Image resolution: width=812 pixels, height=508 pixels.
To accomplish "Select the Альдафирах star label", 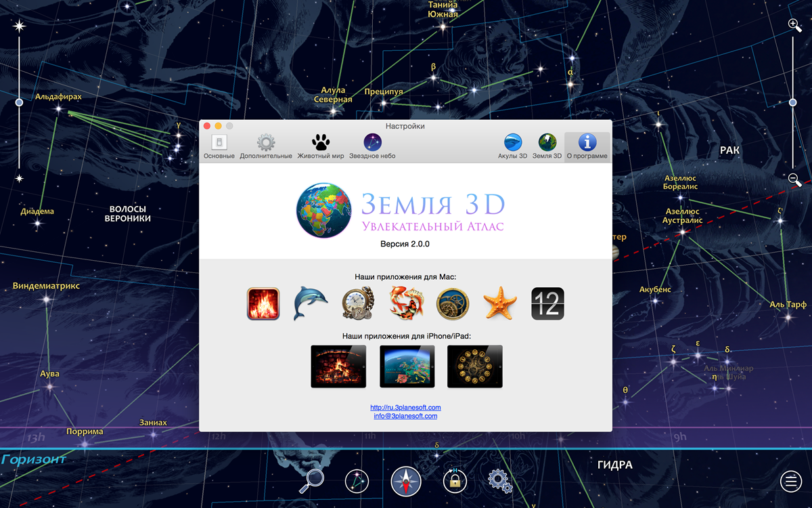I will (x=58, y=97).
